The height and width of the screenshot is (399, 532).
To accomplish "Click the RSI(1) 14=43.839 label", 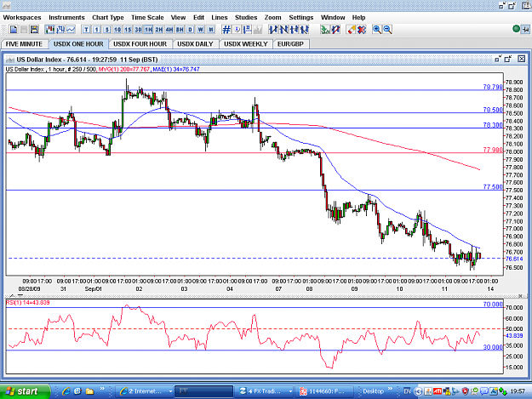I will click(28, 303).
